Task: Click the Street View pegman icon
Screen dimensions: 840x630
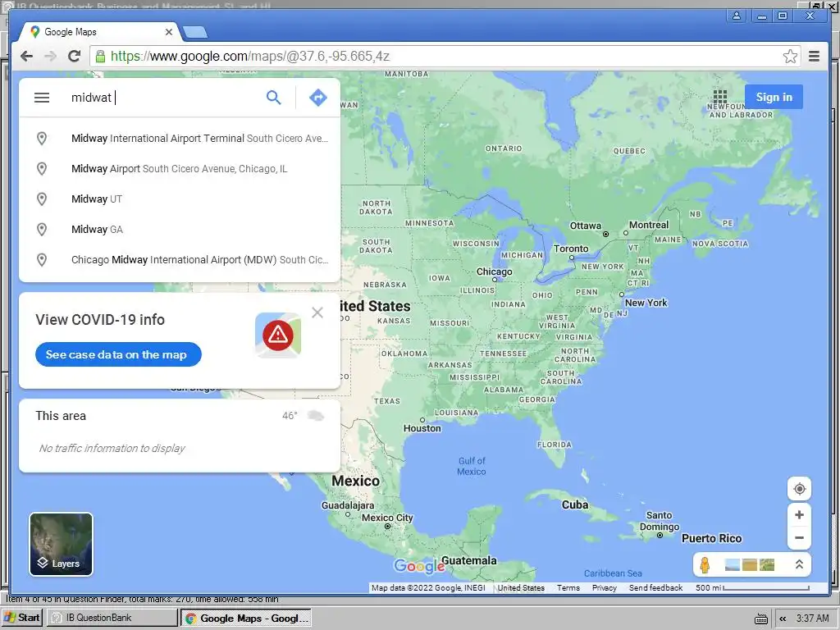Action: (x=705, y=564)
